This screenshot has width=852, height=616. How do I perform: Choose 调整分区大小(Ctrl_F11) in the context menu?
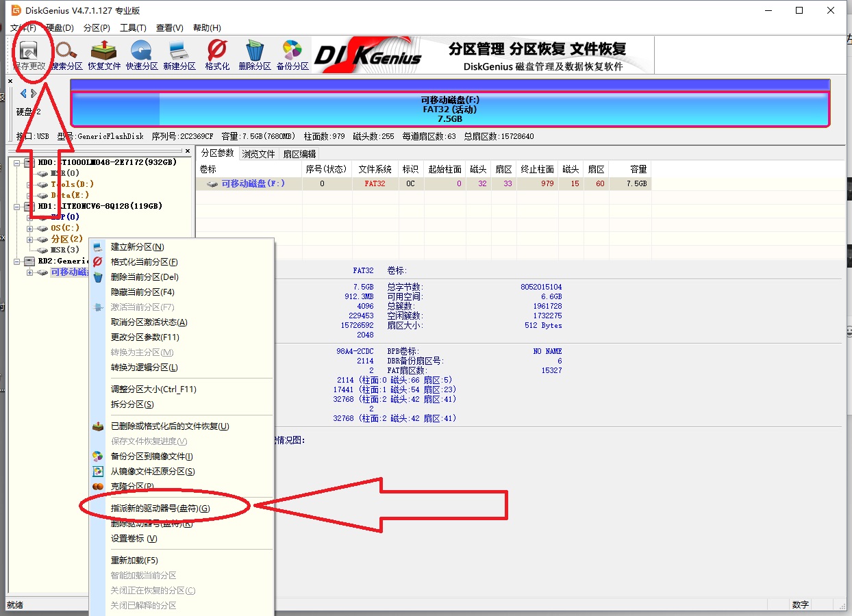pyautogui.click(x=153, y=389)
